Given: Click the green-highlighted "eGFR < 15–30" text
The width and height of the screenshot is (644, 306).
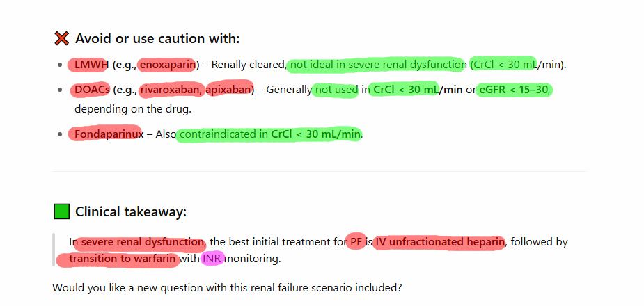Looking at the screenshot, I should tap(515, 90).
